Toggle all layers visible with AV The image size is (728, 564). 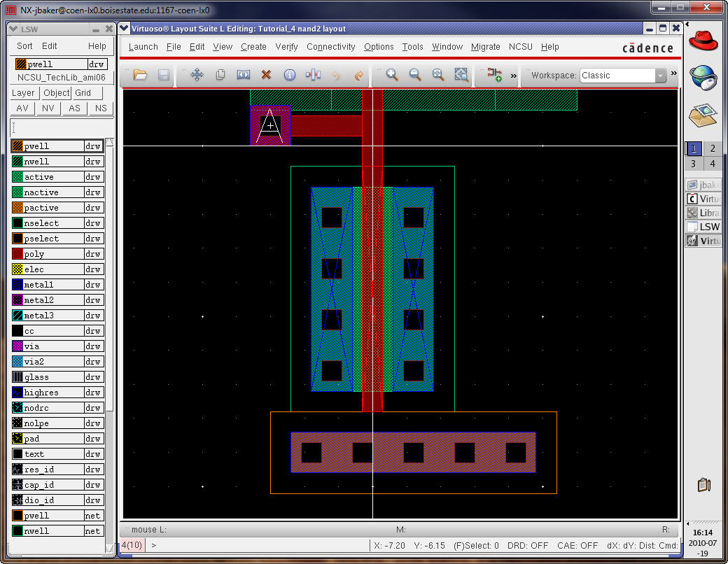(22, 108)
